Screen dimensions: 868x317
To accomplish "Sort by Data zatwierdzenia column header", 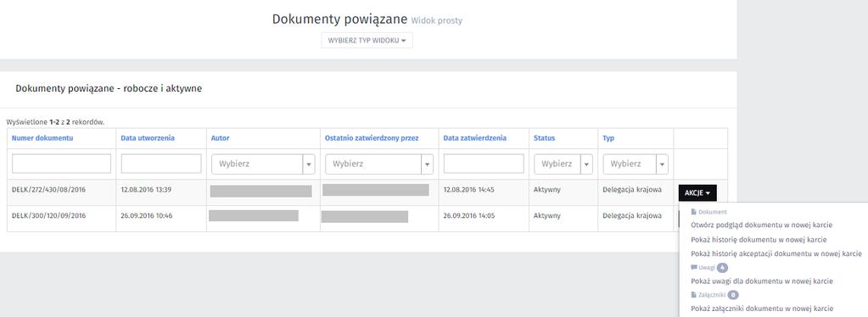I will click(x=475, y=138).
